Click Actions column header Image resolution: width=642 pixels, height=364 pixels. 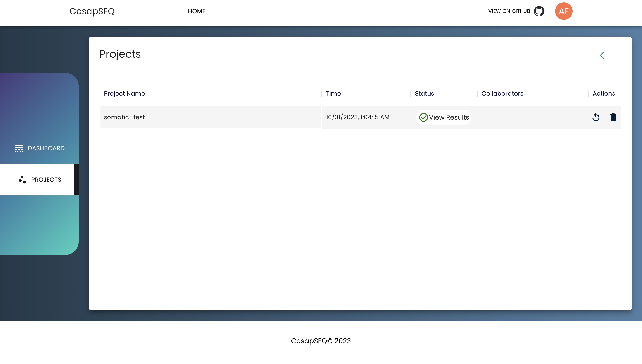tap(604, 93)
